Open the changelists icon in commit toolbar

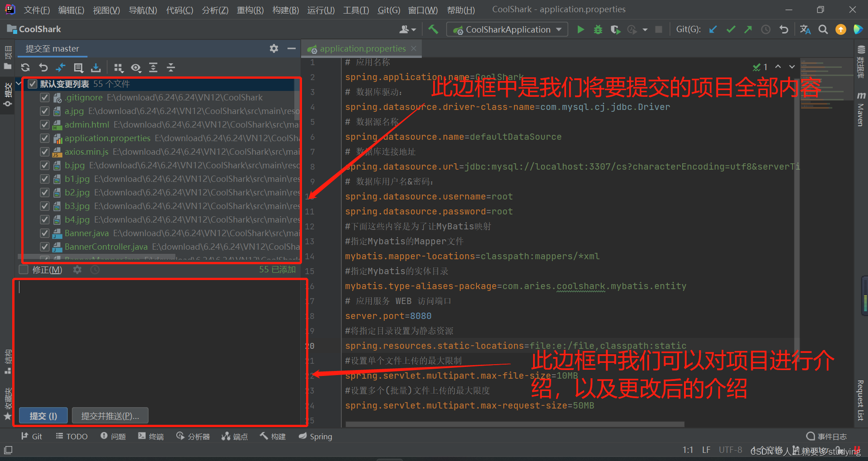78,68
